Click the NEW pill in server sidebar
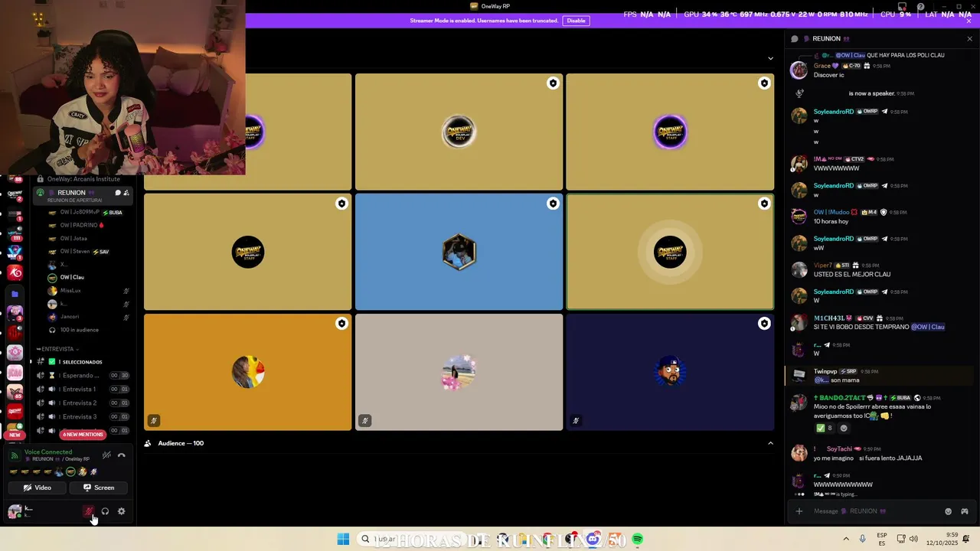The image size is (980, 551). (x=15, y=435)
